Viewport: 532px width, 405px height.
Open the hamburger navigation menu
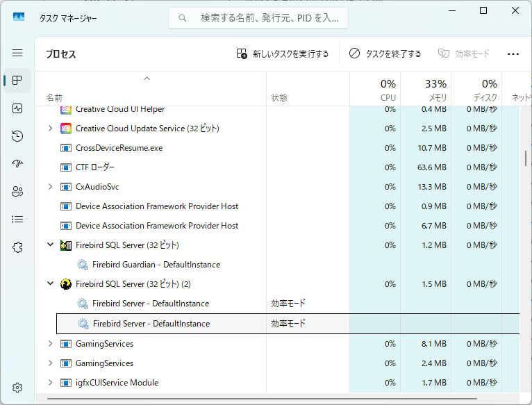pyautogui.click(x=17, y=53)
